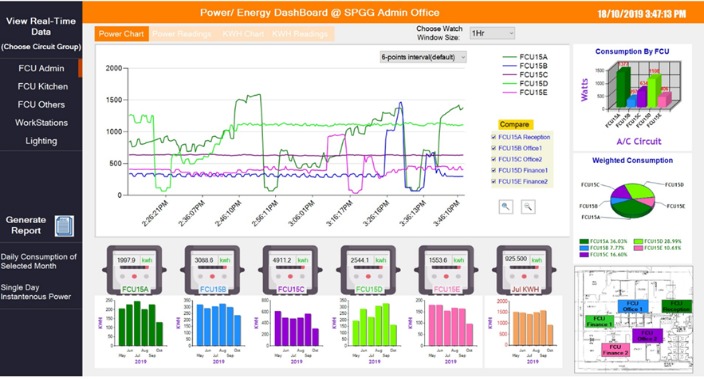Select the FCU15B meter icon
Viewport: 704px width, 379px height.
212,270
